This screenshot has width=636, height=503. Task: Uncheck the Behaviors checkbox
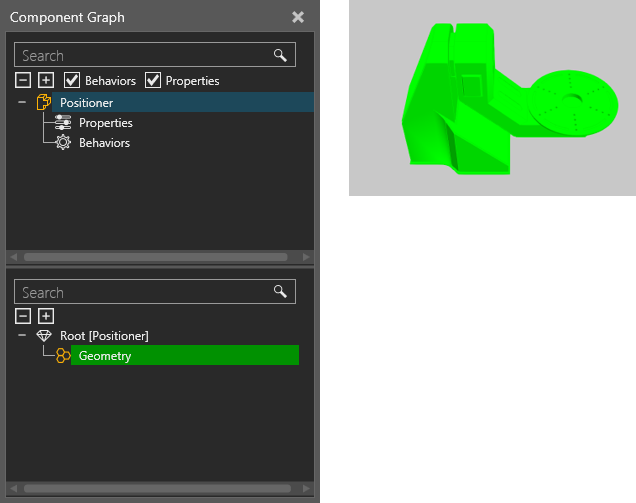(72, 80)
